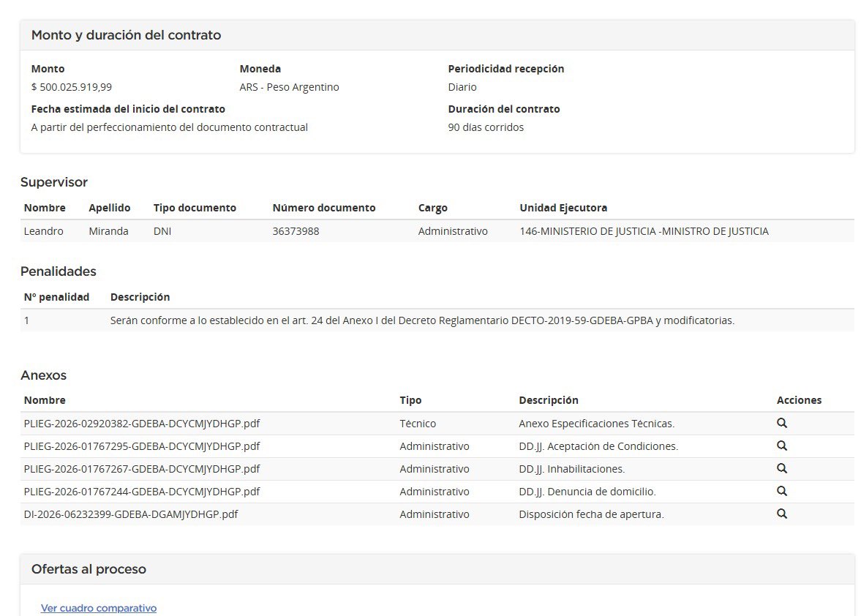Click supervisor first name Leandro
This screenshot has width=861, height=616.
(43, 231)
